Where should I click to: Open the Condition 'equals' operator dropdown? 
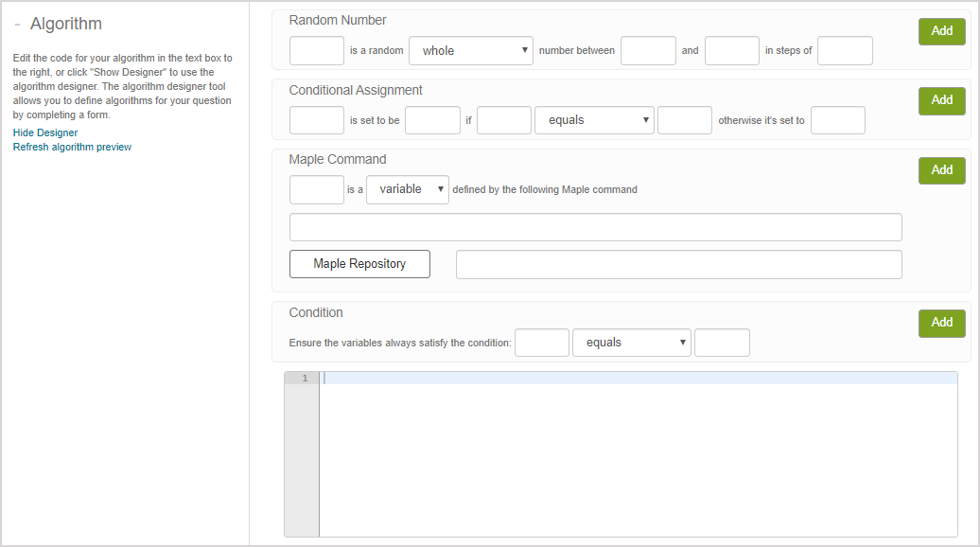(631, 343)
